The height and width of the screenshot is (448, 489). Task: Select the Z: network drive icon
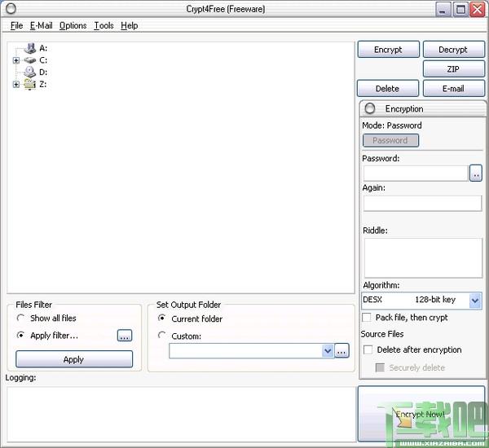[x=30, y=84]
